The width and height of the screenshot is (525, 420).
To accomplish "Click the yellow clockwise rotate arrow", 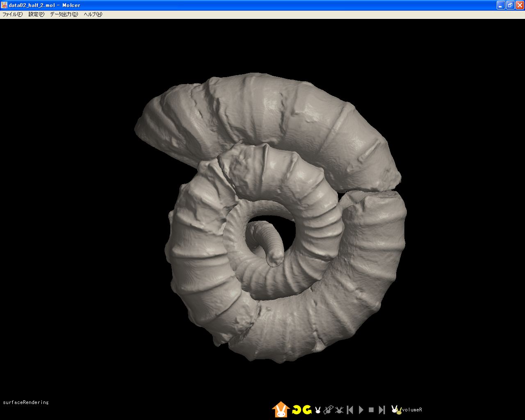I will 307,410.
